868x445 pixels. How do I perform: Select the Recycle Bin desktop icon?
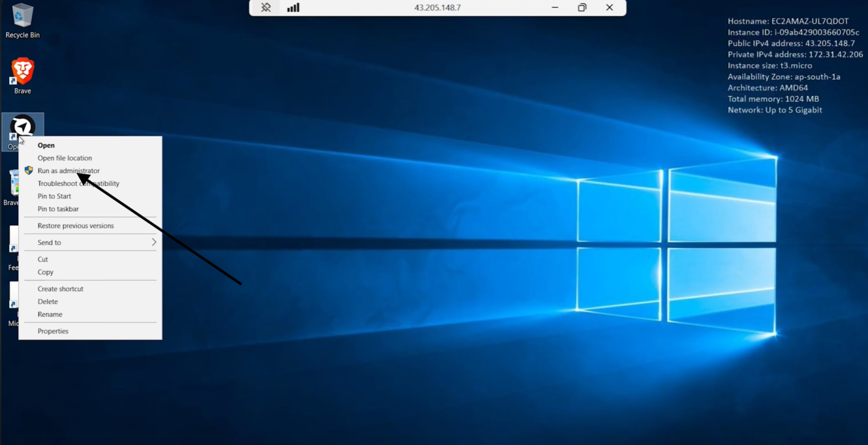[x=22, y=21]
